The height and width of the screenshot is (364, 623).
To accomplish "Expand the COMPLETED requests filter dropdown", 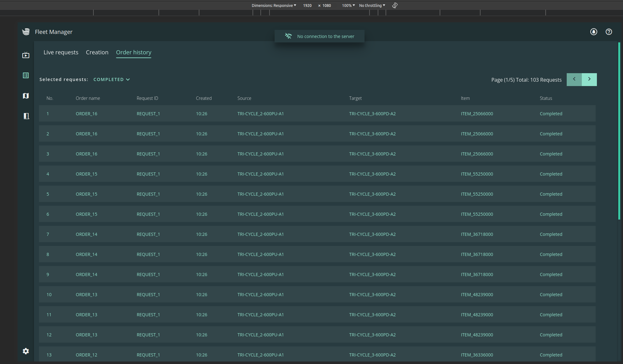I will [x=112, y=79].
